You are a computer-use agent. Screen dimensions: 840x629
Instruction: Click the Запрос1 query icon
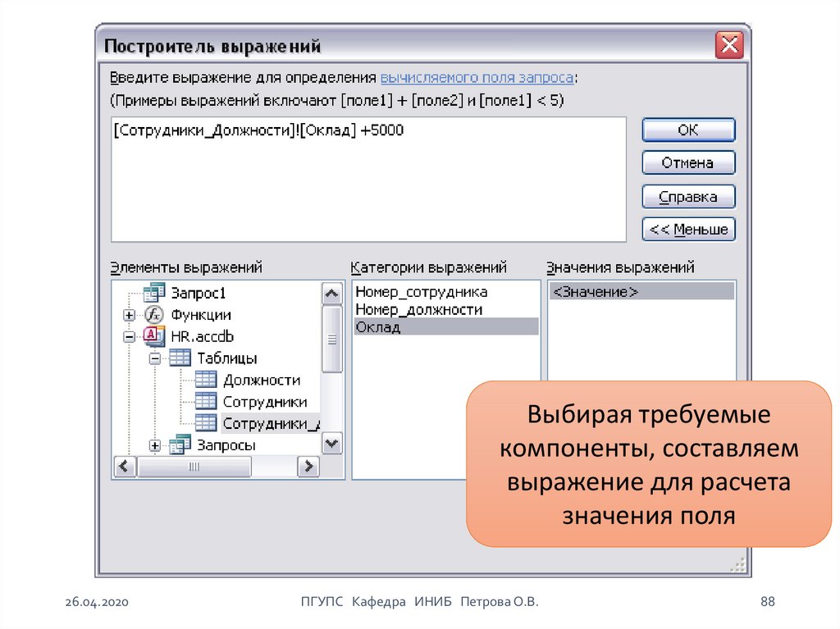pyautogui.click(x=154, y=294)
